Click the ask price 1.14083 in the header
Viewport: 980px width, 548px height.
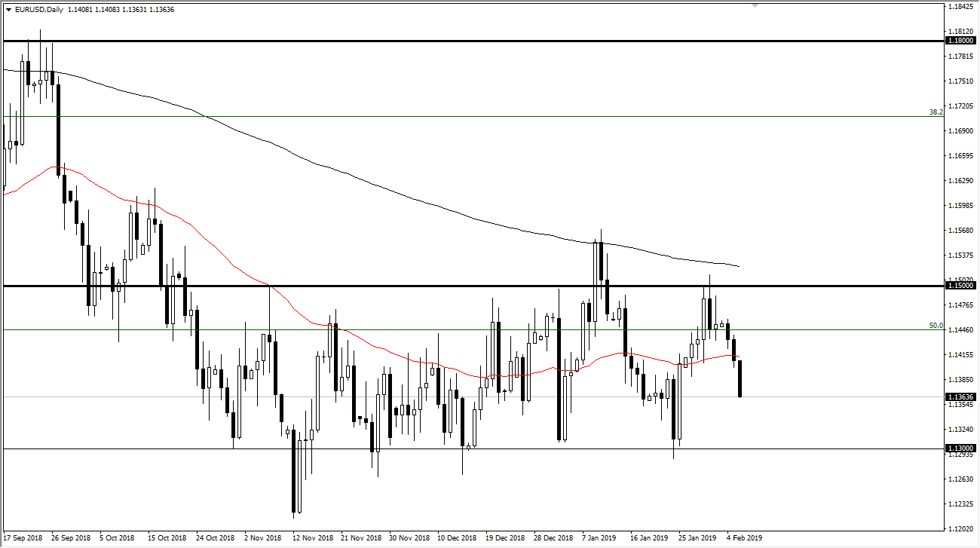pyautogui.click(x=106, y=9)
